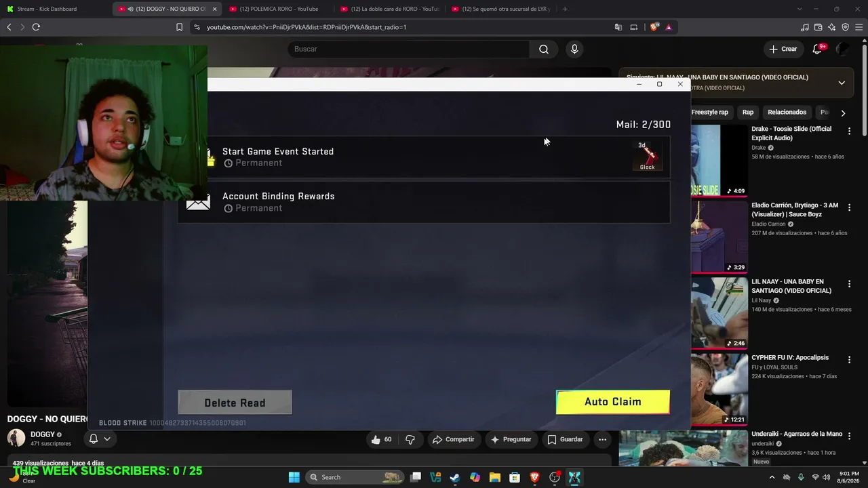
Task: Open the Brave Shields lion icon
Action: [x=654, y=27]
